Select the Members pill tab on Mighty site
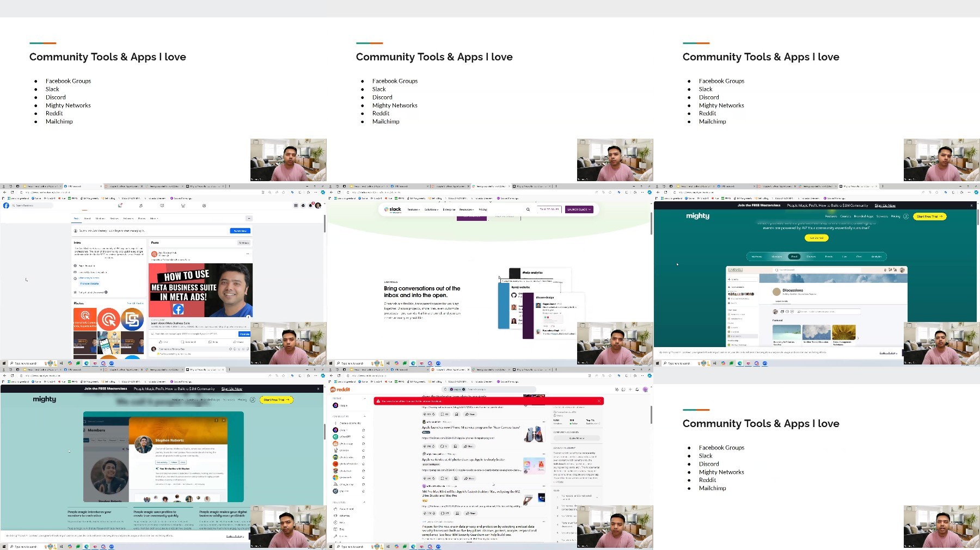This screenshot has width=980, height=550. coord(777,256)
